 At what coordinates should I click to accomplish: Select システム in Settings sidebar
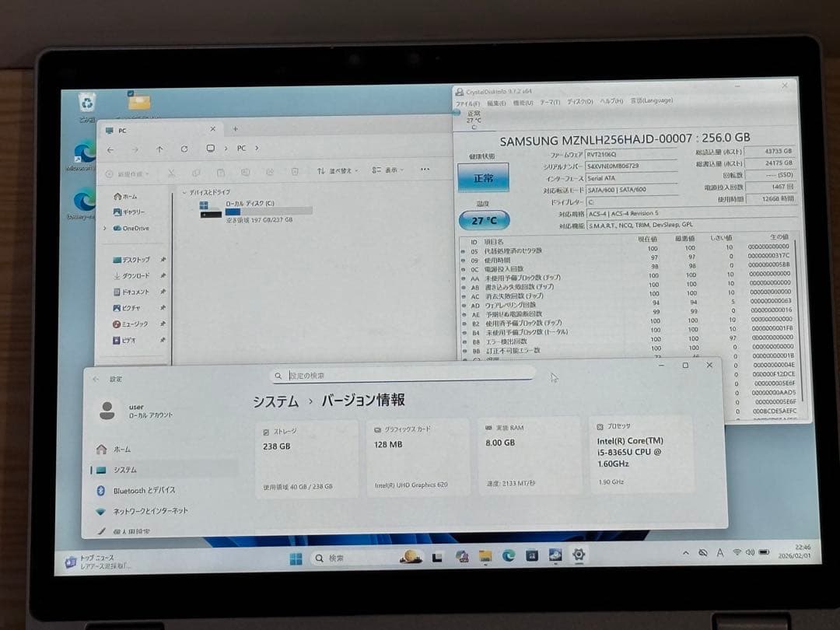124,468
